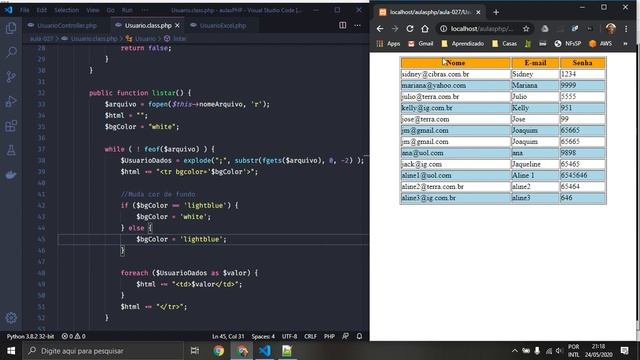Open Task View on the taskbar
Screen dimensions: 640x360
(195, 351)
